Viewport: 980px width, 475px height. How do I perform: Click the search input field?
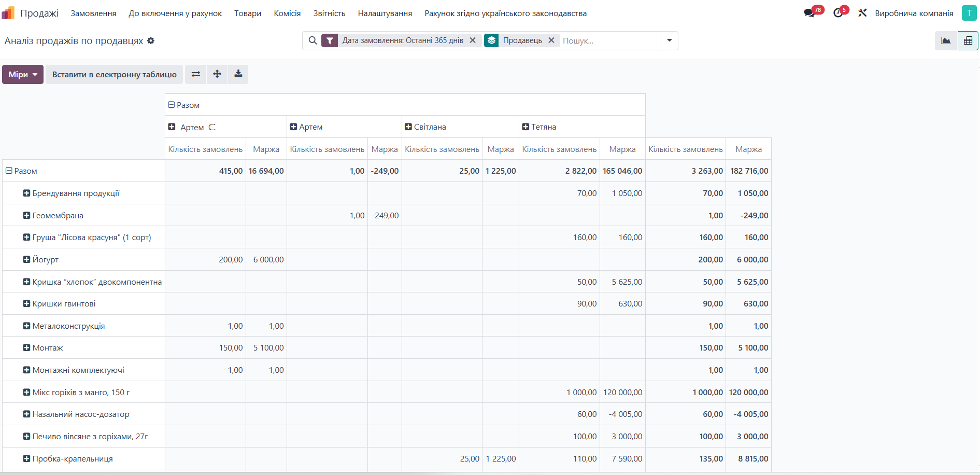[x=609, y=40]
